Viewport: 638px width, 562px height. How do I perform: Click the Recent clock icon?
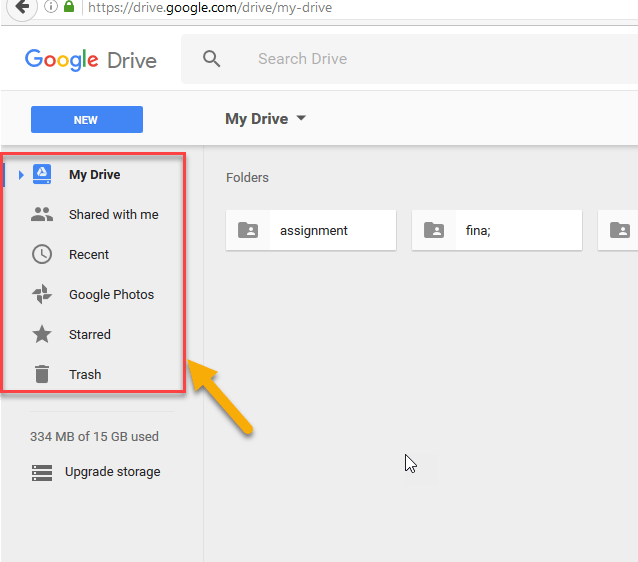(x=42, y=255)
